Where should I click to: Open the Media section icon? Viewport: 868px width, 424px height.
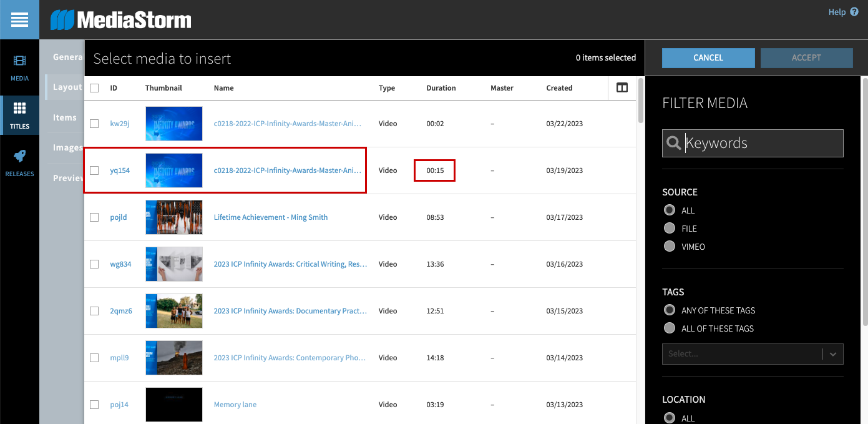pos(19,61)
